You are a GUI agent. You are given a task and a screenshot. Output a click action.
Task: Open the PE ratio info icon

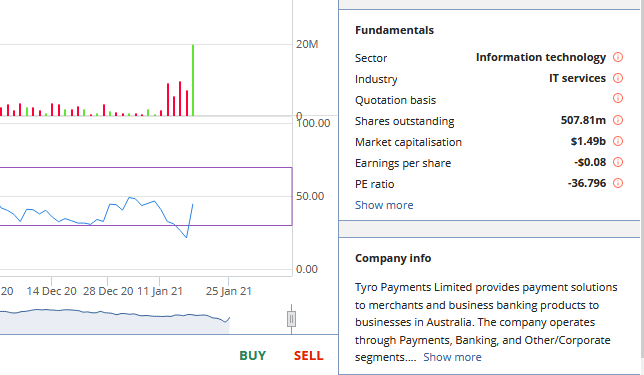click(618, 183)
